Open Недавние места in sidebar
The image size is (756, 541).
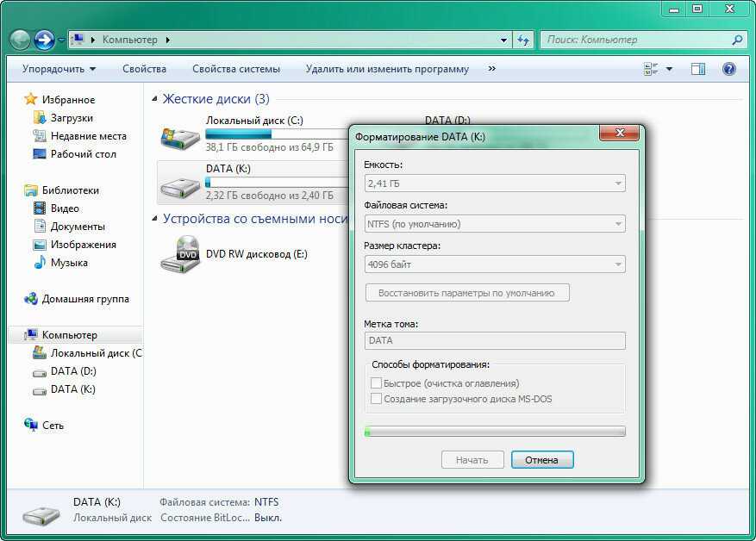pyautogui.click(x=88, y=136)
